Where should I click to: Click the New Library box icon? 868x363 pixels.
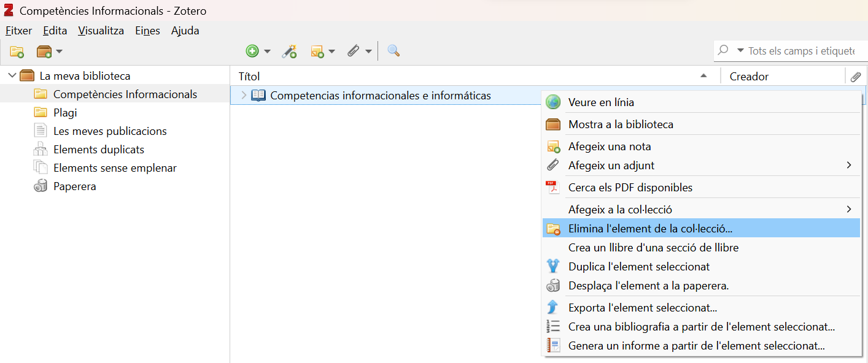[x=44, y=52]
